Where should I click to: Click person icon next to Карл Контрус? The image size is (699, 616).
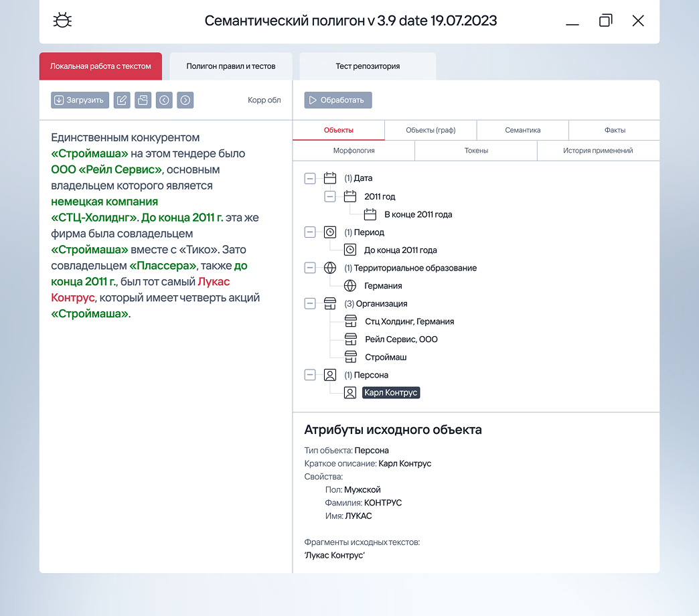click(x=349, y=393)
